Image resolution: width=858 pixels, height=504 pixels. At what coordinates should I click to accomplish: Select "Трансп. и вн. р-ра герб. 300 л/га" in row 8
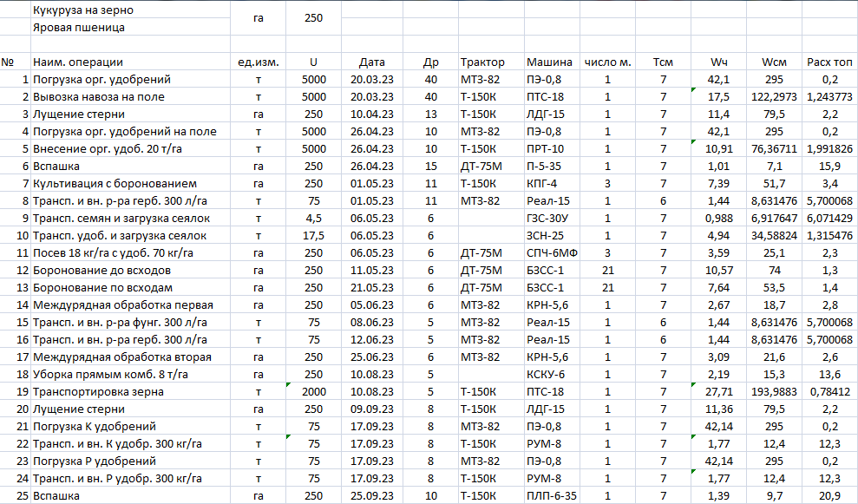point(130,201)
